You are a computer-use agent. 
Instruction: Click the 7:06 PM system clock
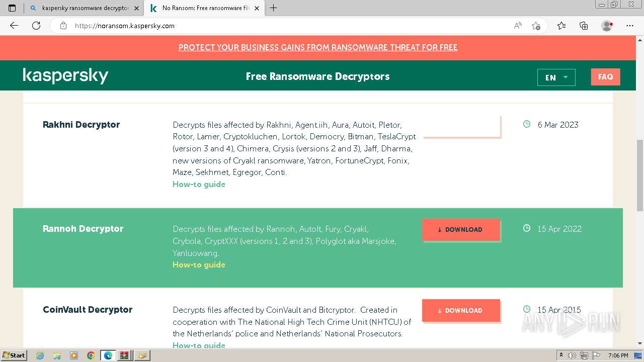point(618,355)
